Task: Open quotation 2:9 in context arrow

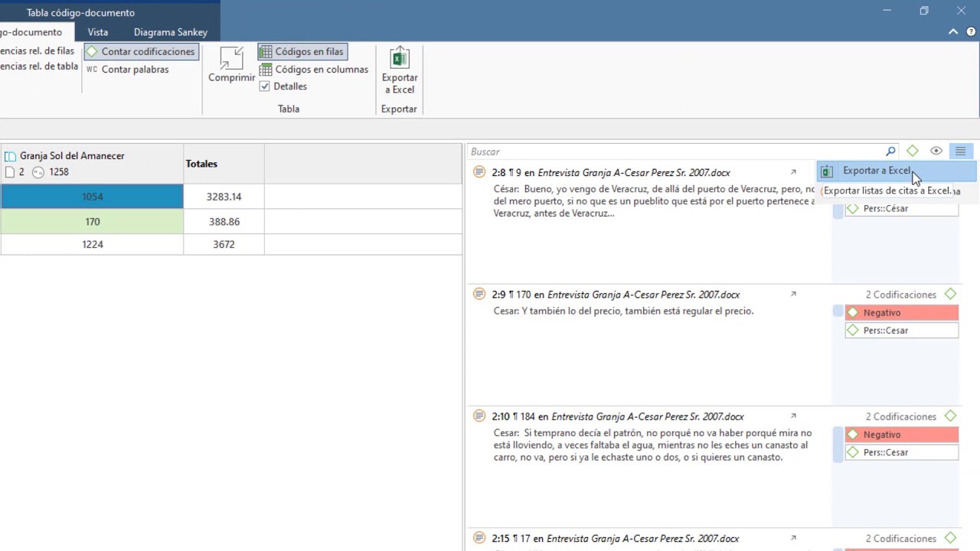Action: tap(793, 294)
